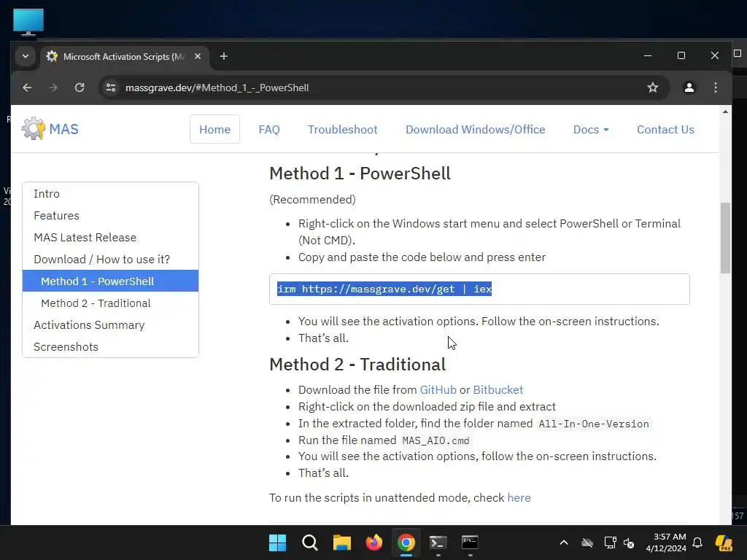The width and height of the screenshot is (747, 560).
Task: Click the All-In-One-Version folder name
Action: [594, 424]
